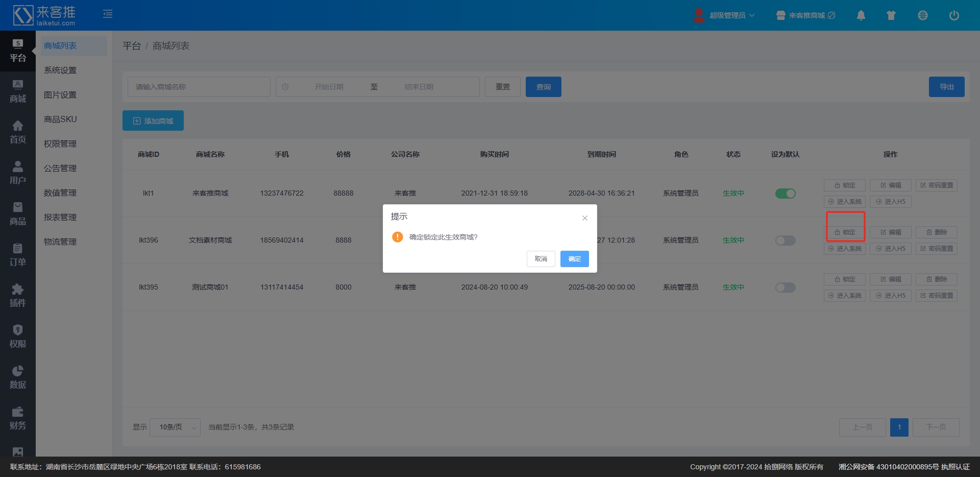Open the 开始日期 date picker

(x=329, y=87)
